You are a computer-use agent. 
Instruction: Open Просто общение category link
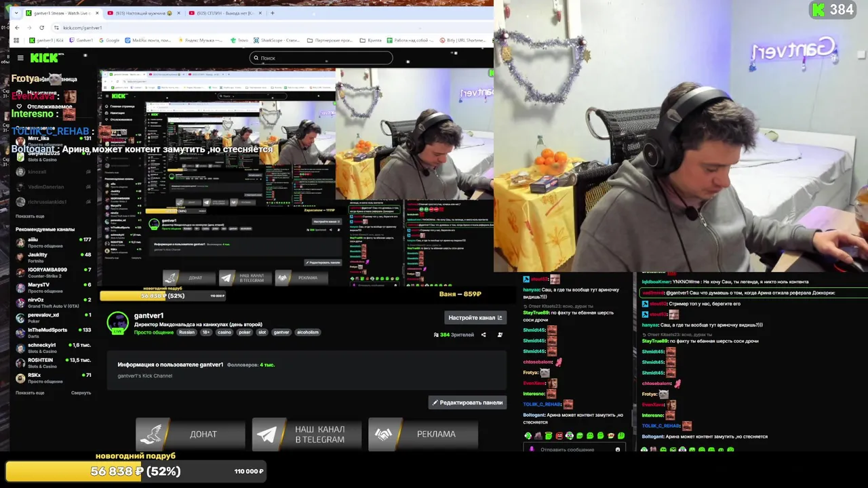(153, 332)
